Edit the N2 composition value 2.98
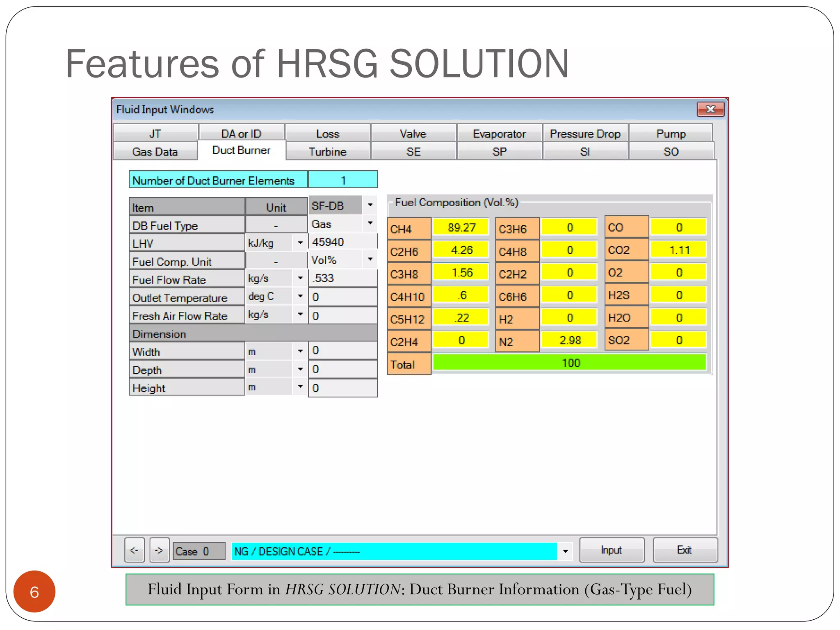The width and height of the screenshot is (840, 630). click(x=569, y=340)
